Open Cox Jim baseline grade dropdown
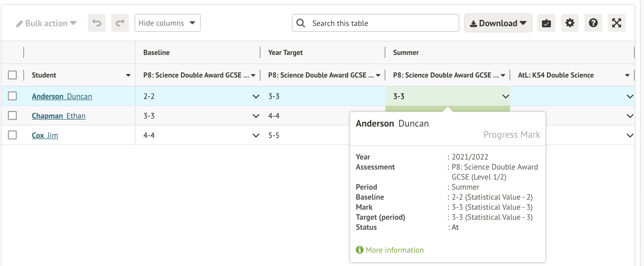This screenshot has width=644, height=266. click(x=256, y=136)
